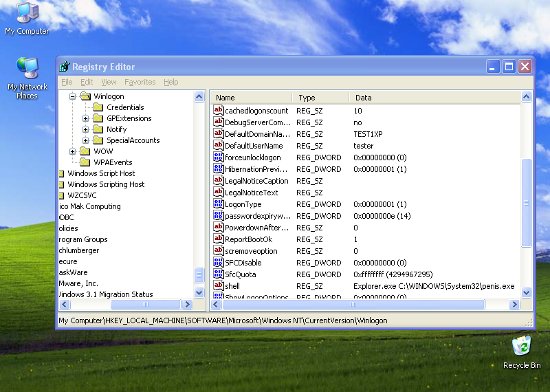The height and width of the screenshot is (392, 550).
Task: Click the Explorer.exe shell data value
Action: click(x=434, y=286)
